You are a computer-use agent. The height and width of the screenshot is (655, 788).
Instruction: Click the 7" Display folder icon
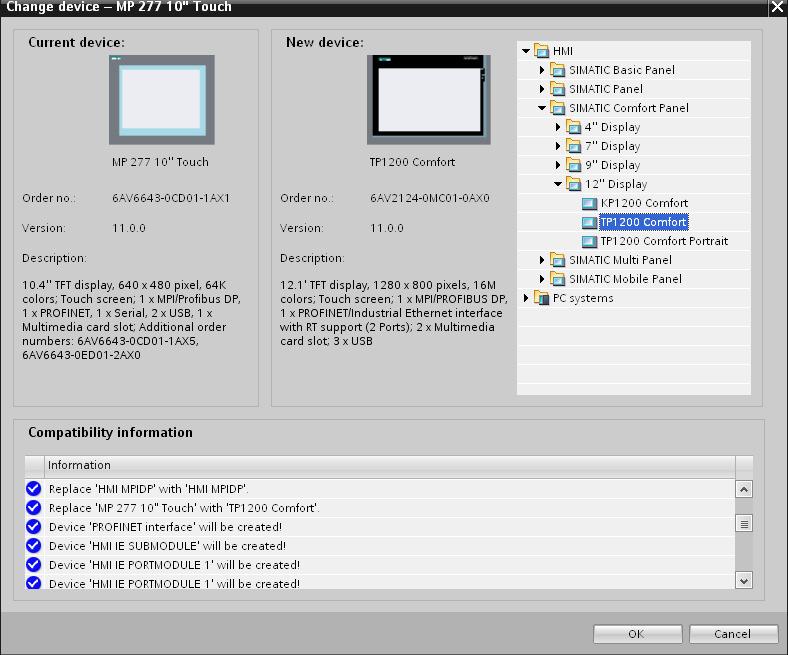point(573,146)
